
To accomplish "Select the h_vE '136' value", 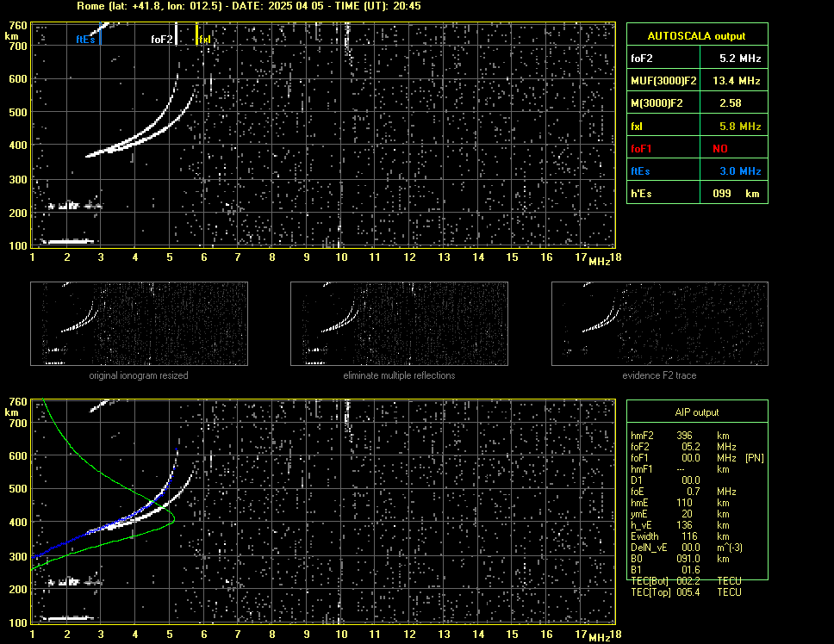I will click(685, 525).
